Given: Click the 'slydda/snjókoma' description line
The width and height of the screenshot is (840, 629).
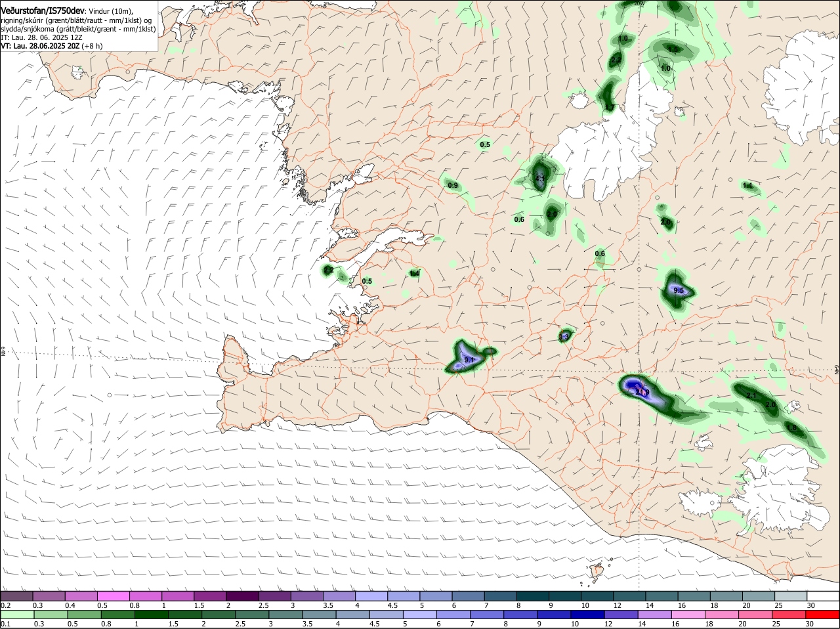Looking at the screenshot, I should 78,30.
